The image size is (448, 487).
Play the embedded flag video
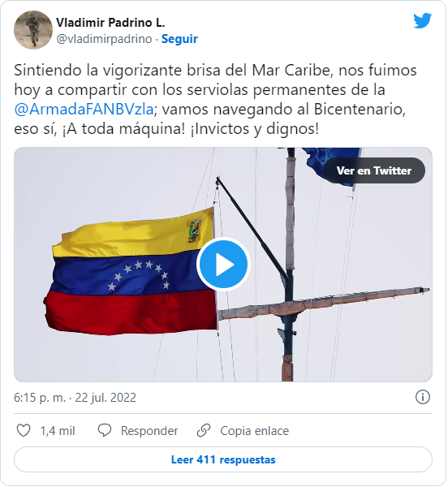coord(223,265)
